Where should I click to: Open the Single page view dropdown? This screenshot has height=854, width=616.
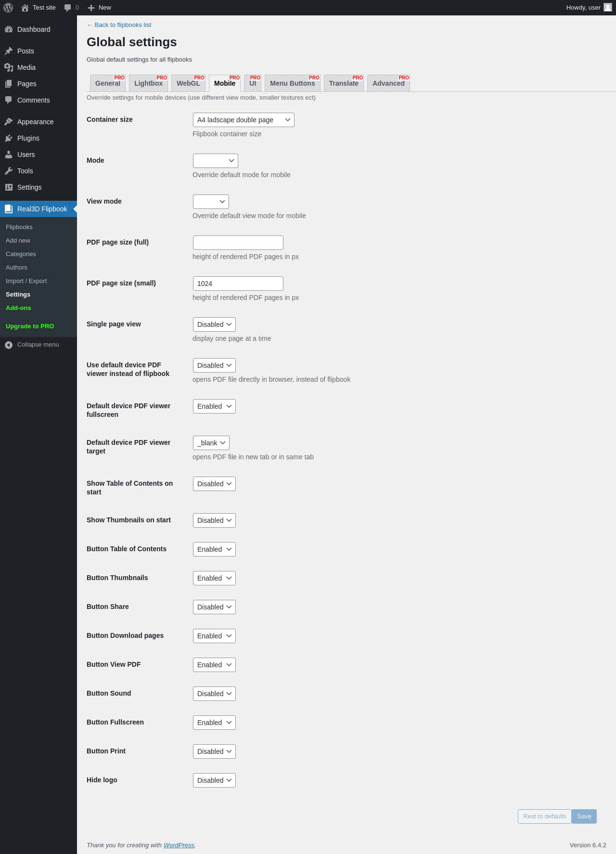tap(214, 324)
